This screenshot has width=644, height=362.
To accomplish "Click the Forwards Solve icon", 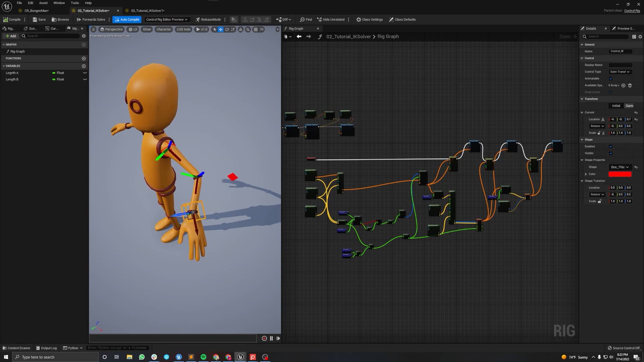I will click(79, 19).
